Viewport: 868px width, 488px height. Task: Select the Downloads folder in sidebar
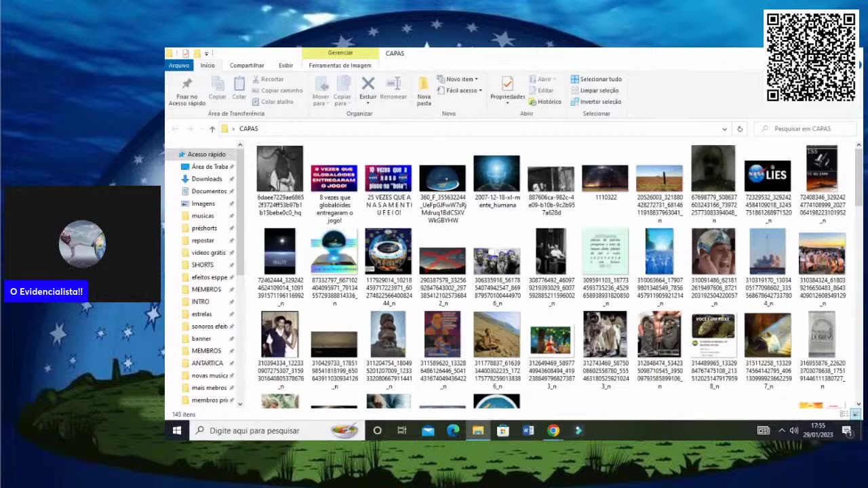pyautogui.click(x=207, y=179)
